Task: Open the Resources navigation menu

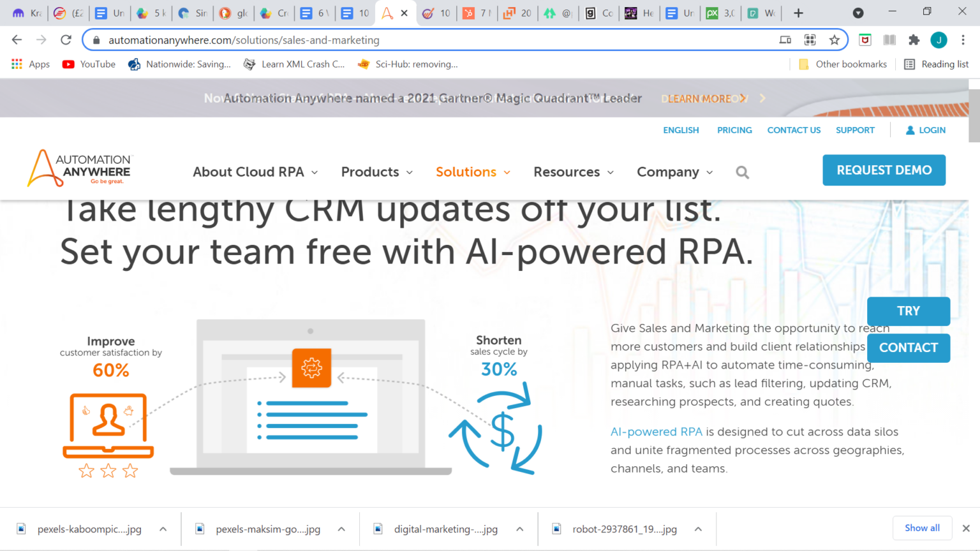Action: point(572,172)
